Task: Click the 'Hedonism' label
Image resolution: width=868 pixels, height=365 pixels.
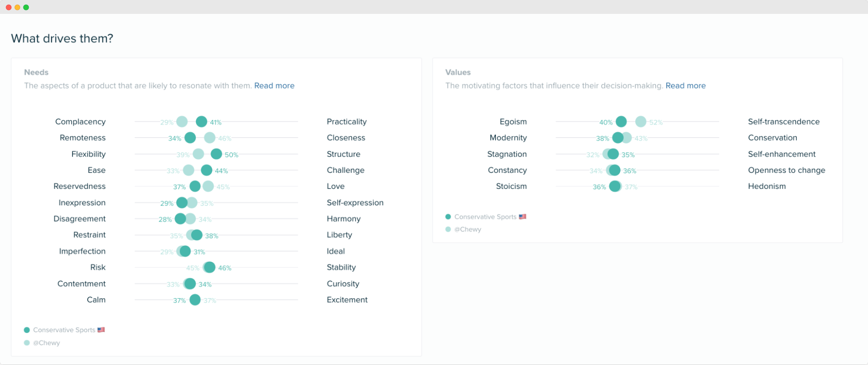Action: click(x=767, y=186)
